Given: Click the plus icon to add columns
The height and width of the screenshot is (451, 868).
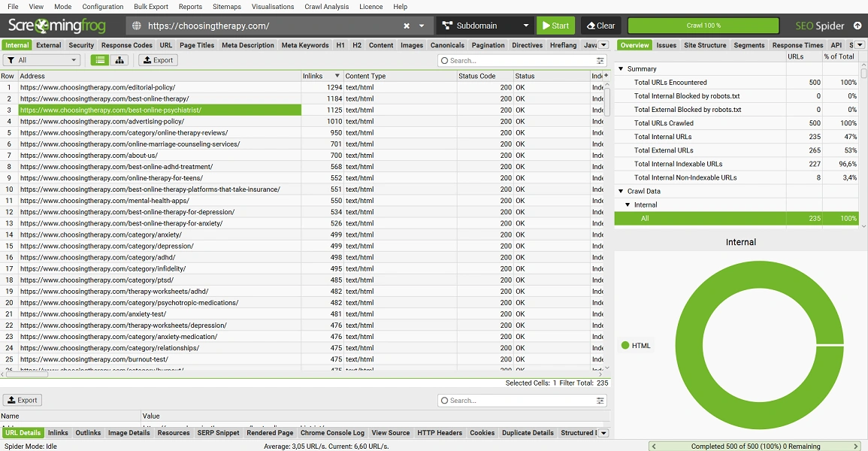Looking at the screenshot, I should click(x=606, y=76).
